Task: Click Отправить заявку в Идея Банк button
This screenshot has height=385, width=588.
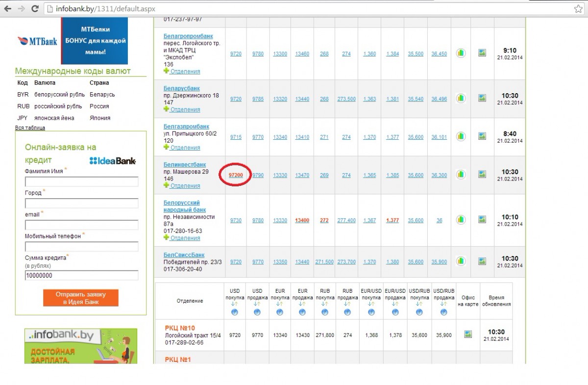Action: pos(81,298)
